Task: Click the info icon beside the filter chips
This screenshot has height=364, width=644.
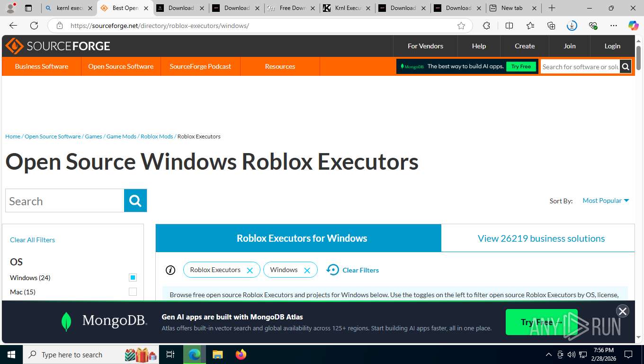Action: (170, 270)
